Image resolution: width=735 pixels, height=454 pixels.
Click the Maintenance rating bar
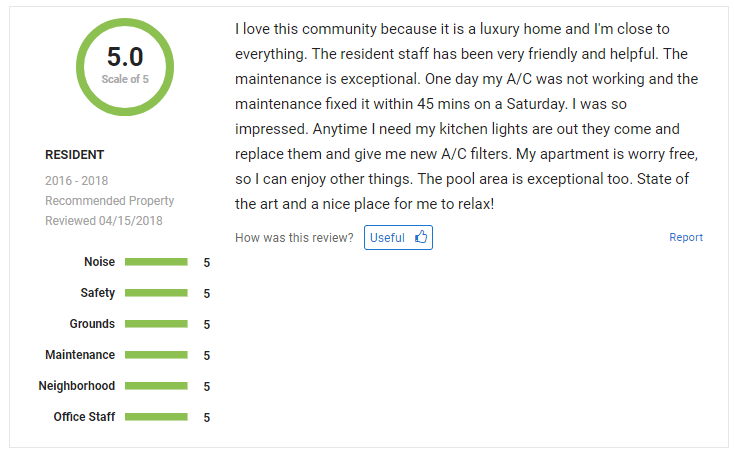point(156,355)
